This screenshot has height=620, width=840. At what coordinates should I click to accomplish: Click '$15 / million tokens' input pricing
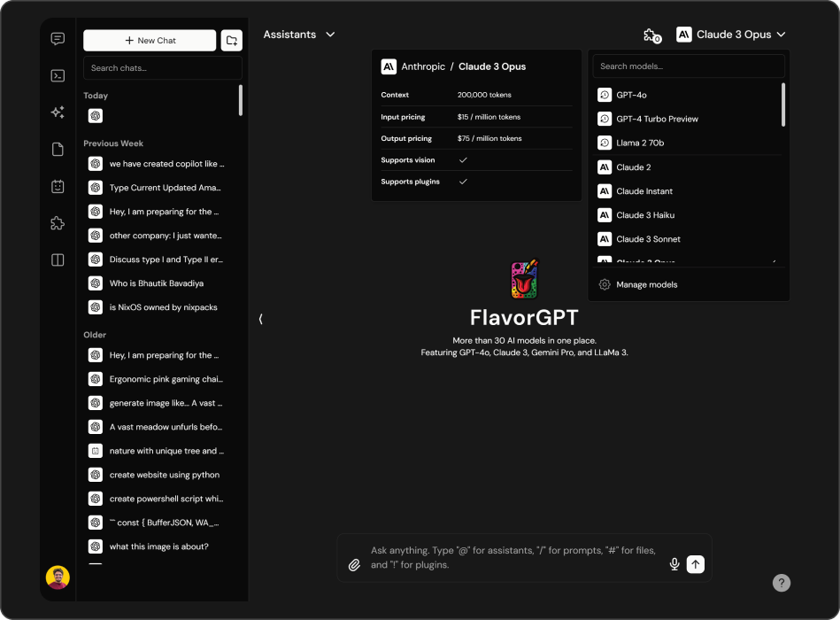click(489, 117)
